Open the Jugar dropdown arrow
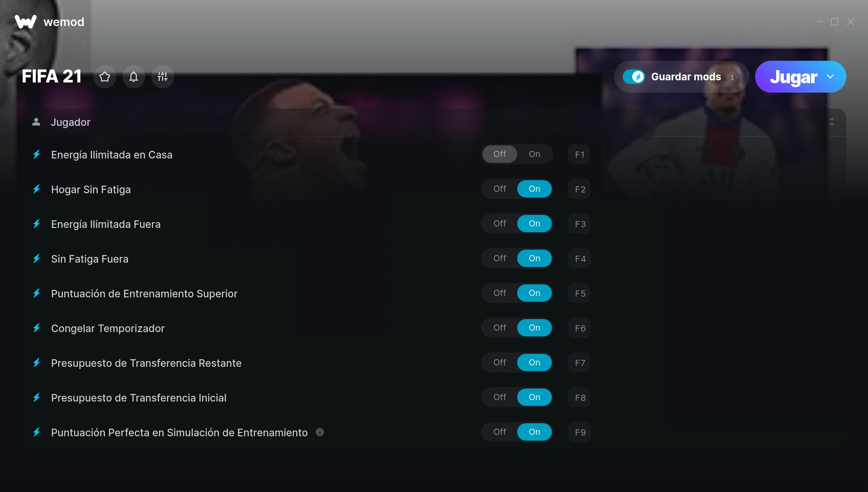 [x=830, y=77]
